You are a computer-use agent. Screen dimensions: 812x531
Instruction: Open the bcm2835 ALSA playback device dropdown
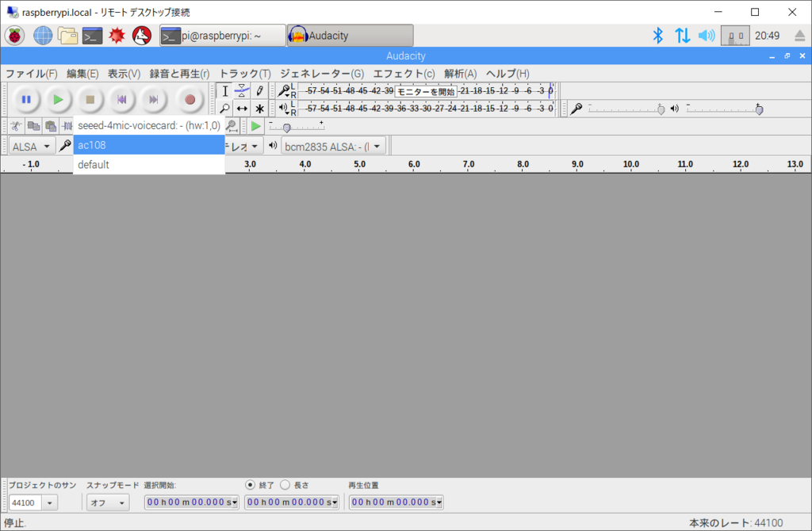pyautogui.click(x=333, y=147)
